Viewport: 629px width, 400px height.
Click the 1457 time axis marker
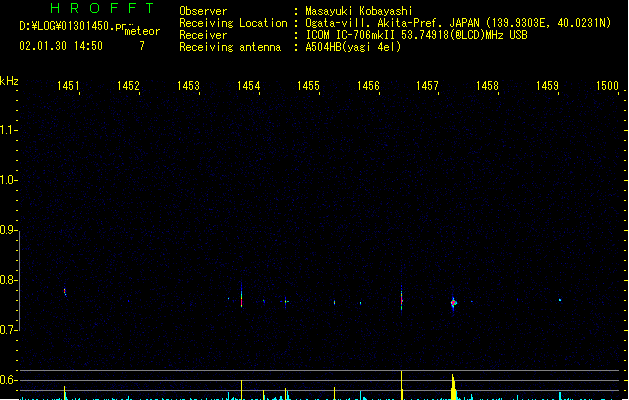point(427,85)
